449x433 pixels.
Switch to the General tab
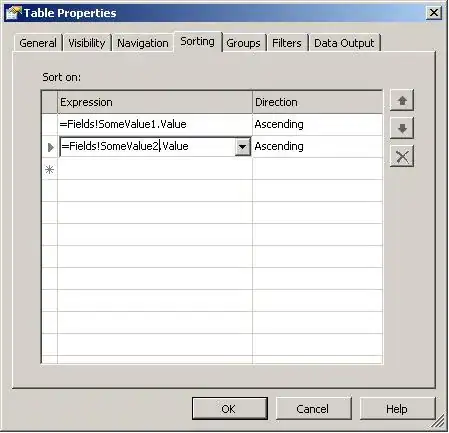point(38,43)
